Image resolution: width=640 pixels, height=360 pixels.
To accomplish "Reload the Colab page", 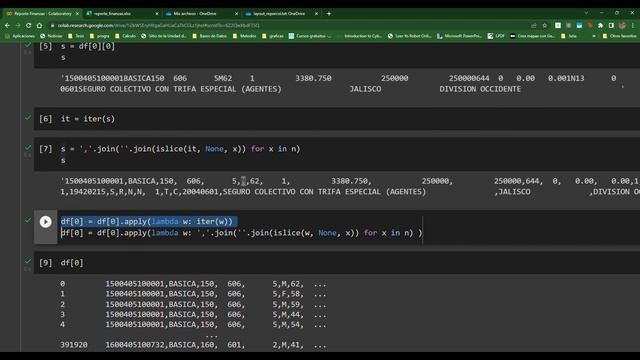I will 29,25.
